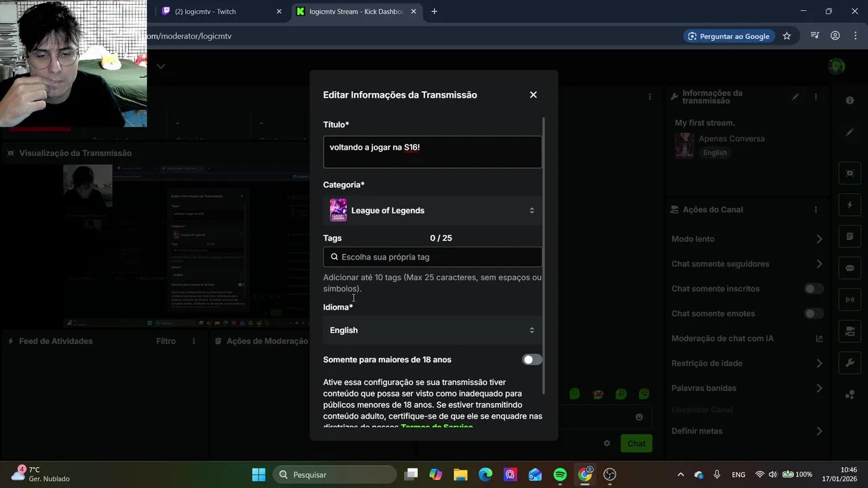Viewport: 868px width, 488px height.
Task: Bookmark this page star icon
Action: coord(787,36)
